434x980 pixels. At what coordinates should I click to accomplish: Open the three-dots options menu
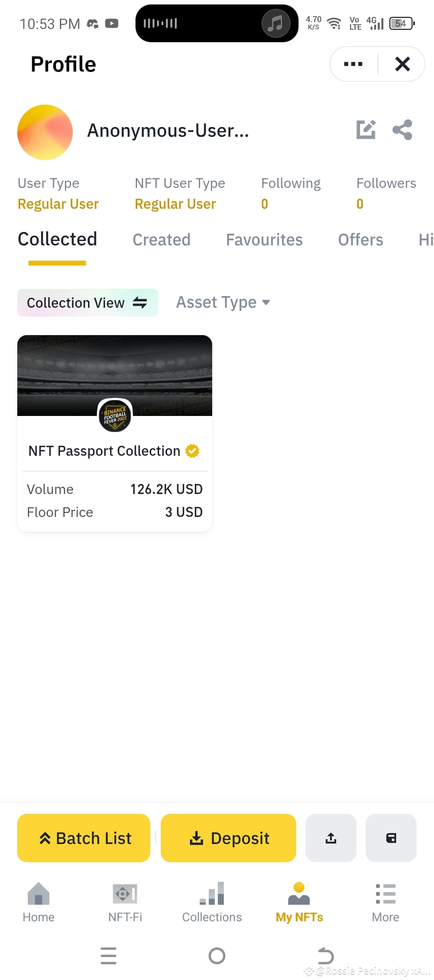click(353, 64)
